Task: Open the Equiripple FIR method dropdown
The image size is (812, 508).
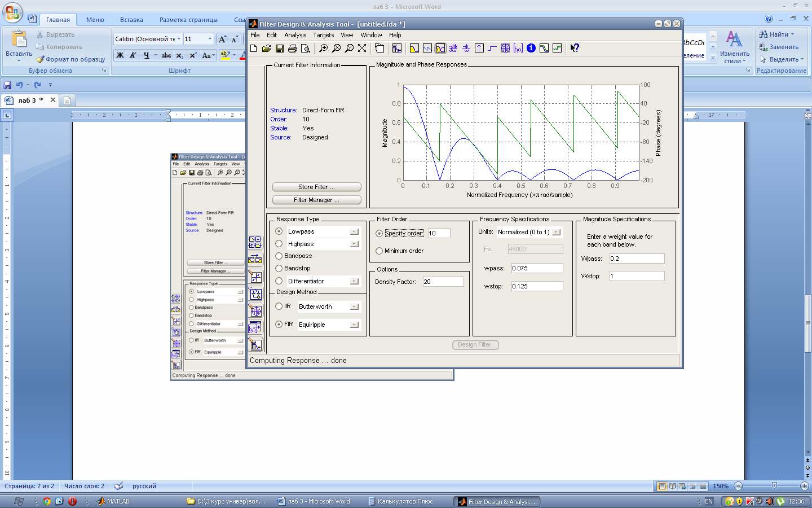Action: point(354,325)
